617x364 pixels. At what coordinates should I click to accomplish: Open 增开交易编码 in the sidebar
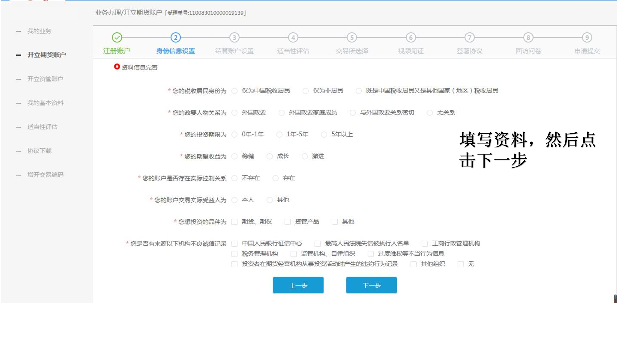tap(45, 175)
